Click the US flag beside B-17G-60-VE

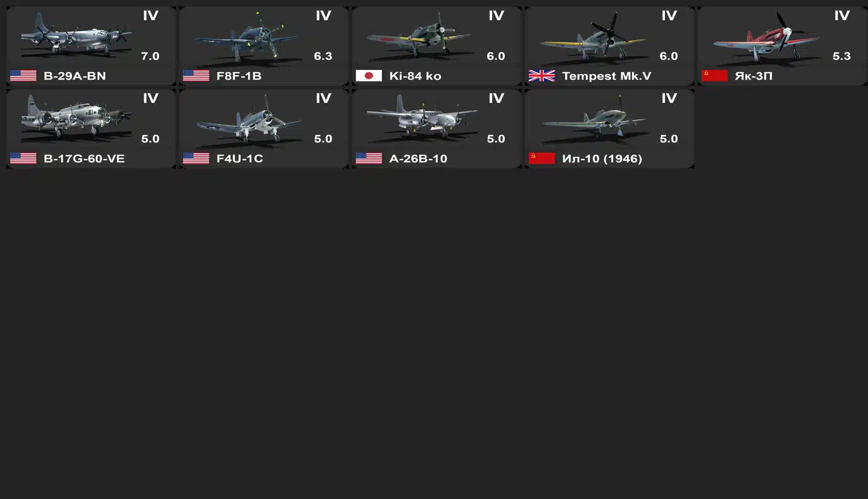23,158
